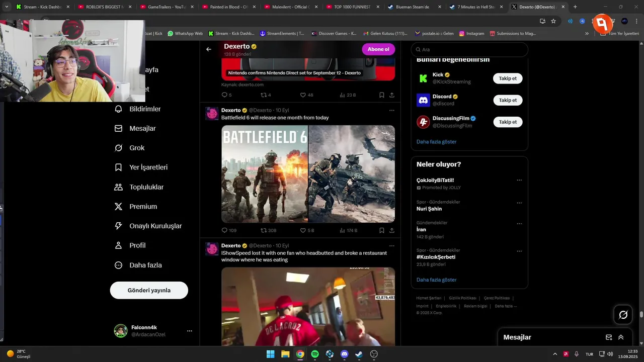Repost the Battlefield 6 post
The height and width of the screenshot is (362, 644).
[264, 230]
